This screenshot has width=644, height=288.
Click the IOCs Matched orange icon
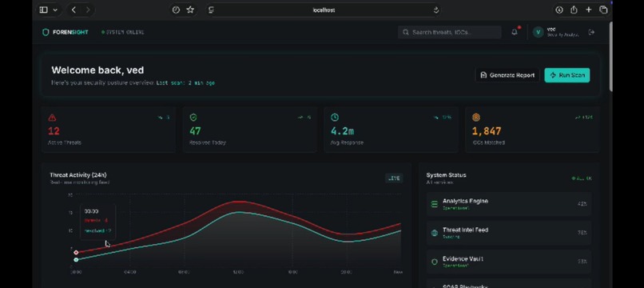tap(476, 118)
